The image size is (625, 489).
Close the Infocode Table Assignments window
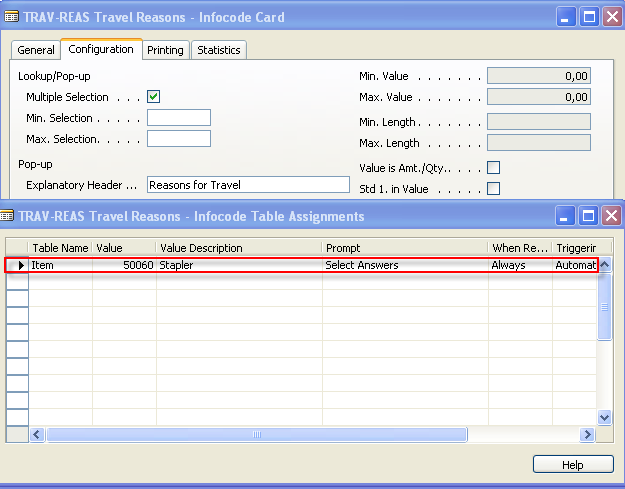coord(612,216)
